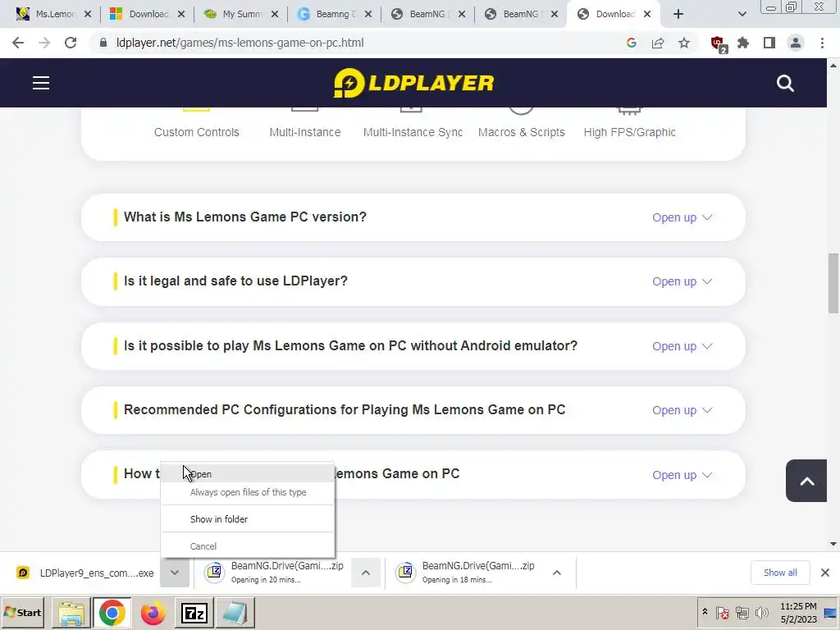Open the Extensions puzzle icon
This screenshot has width=840, height=630.
pos(743,43)
